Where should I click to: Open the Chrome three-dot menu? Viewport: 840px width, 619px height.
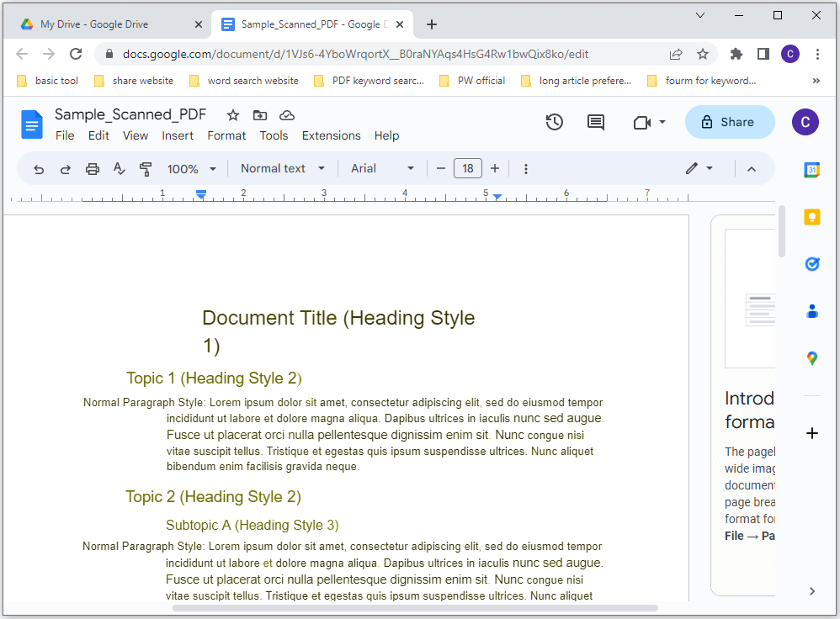click(x=817, y=54)
